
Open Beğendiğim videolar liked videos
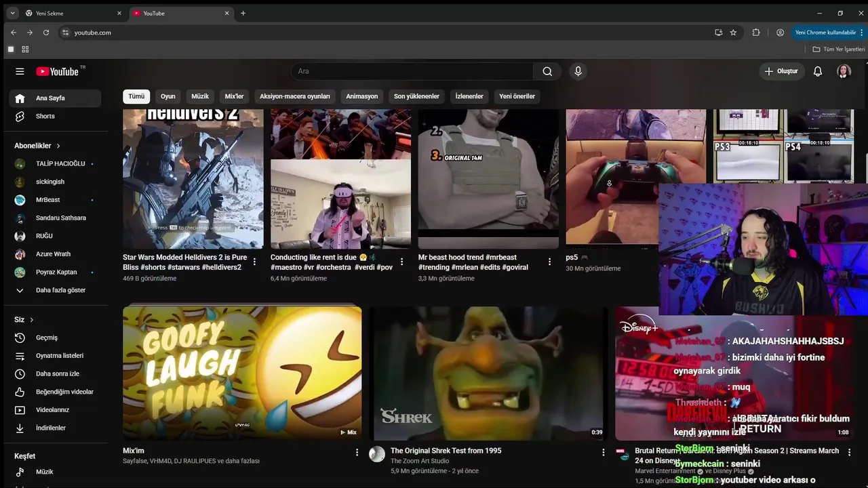55,392
